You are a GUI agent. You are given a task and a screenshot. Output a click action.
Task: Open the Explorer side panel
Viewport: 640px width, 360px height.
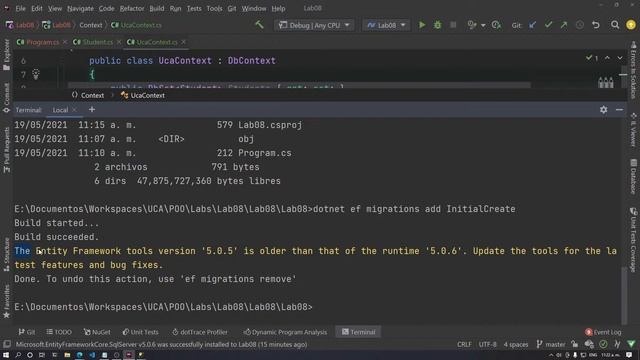(7, 54)
